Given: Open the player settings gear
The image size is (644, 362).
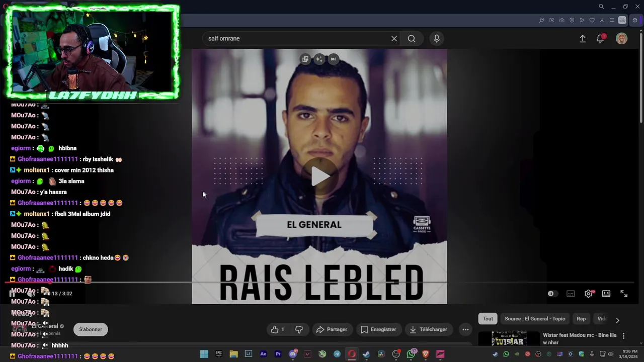Looking at the screenshot, I should pos(589,294).
